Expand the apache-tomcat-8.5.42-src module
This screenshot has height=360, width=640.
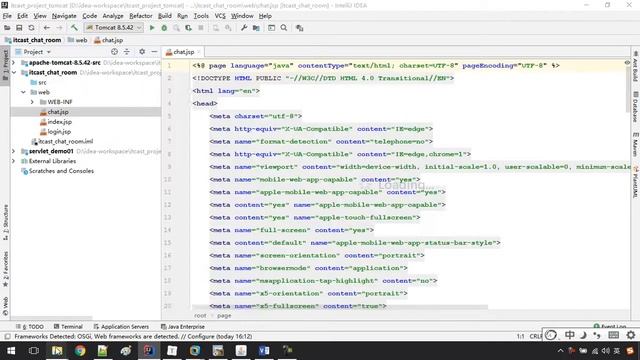point(13,62)
